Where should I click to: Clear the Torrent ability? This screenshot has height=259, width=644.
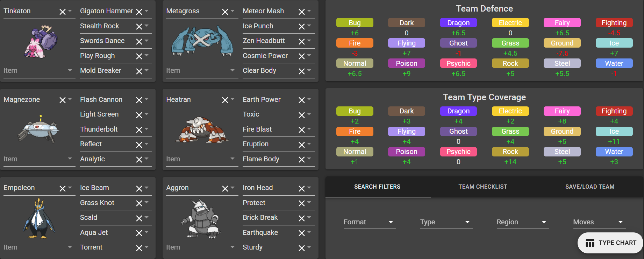[x=139, y=248]
